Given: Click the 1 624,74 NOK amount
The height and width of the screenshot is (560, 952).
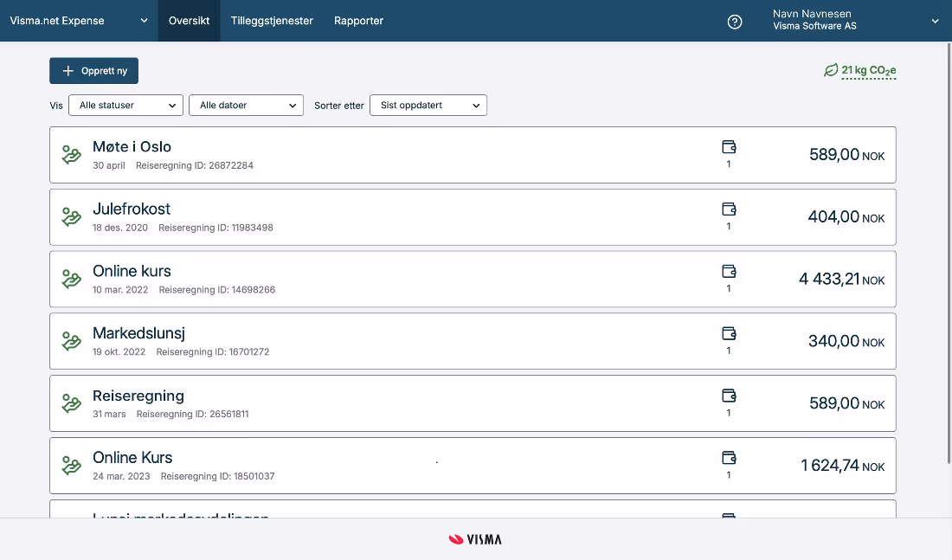Looking at the screenshot, I should (x=843, y=466).
